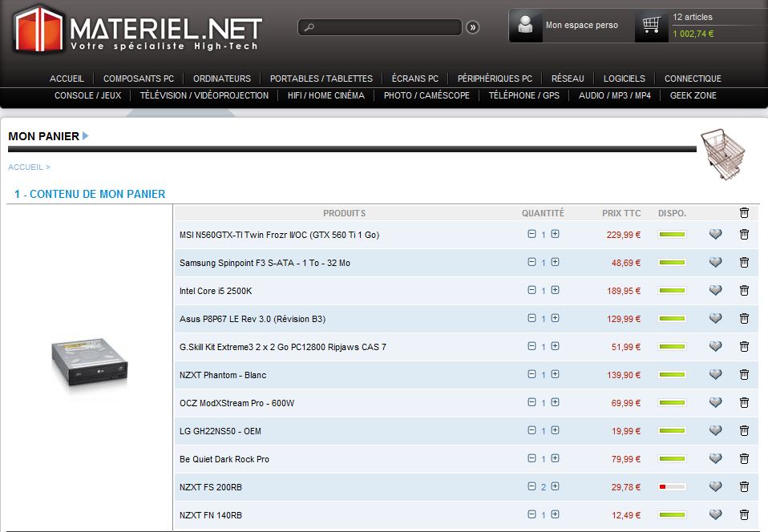Click the search submit arrow button
This screenshot has height=532, width=768.
pos(473,27)
